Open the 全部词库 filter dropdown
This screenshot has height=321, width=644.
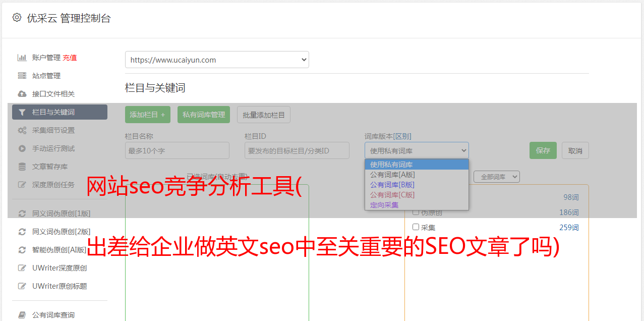(497, 177)
